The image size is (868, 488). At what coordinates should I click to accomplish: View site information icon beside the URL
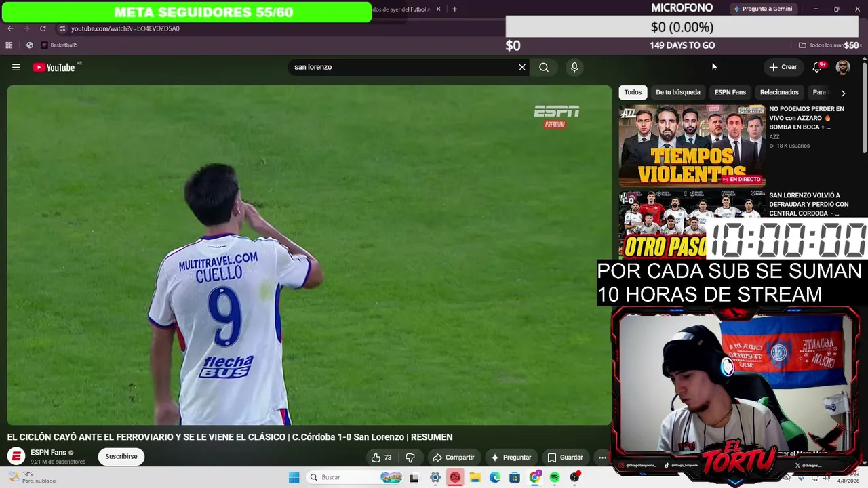tap(62, 28)
